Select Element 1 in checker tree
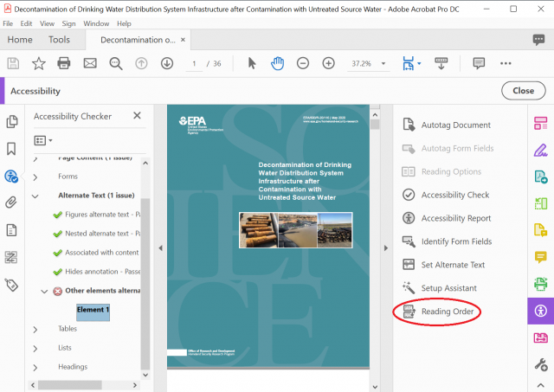The width and height of the screenshot is (554, 392). point(93,310)
